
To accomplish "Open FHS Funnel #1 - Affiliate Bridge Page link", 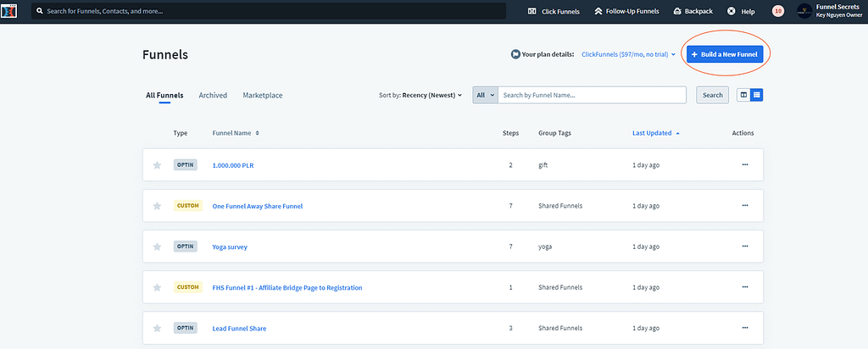I will [x=287, y=288].
